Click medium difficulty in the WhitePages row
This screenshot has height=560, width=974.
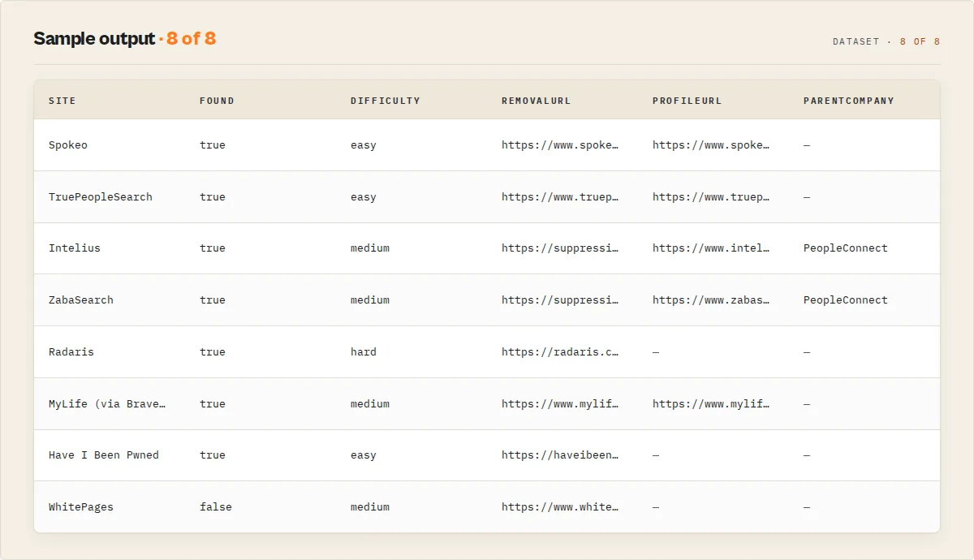click(x=370, y=507)
